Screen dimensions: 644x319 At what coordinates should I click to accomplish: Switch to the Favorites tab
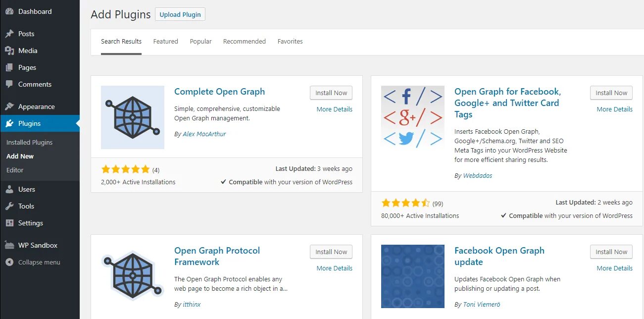tap(290, 41)
